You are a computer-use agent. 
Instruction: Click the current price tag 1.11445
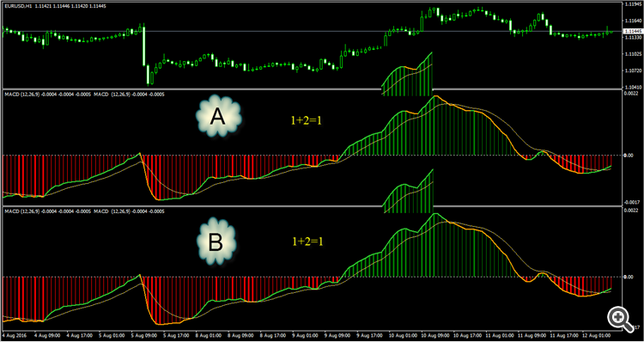pos(634,31)
